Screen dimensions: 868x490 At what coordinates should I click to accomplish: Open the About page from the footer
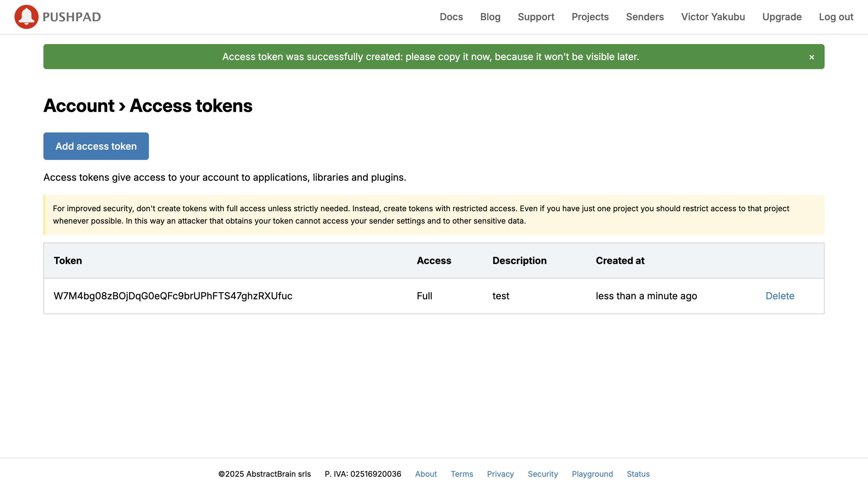coord(426,474)
